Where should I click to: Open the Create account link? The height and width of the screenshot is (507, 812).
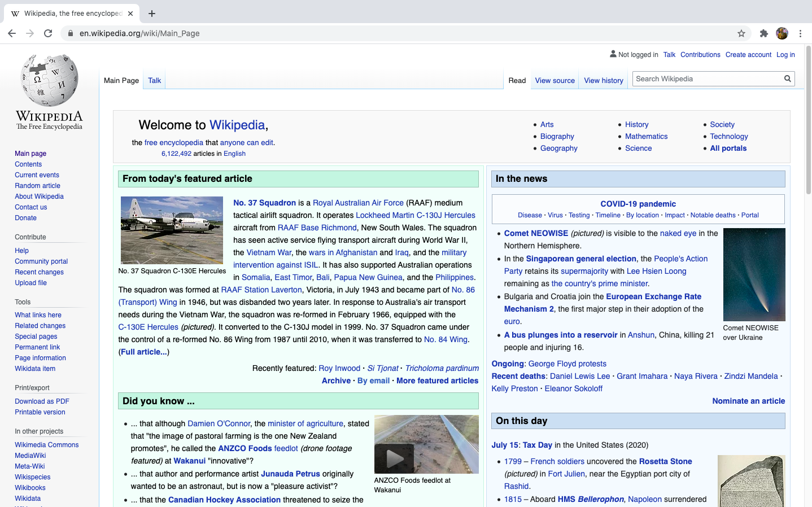point(748,55)
